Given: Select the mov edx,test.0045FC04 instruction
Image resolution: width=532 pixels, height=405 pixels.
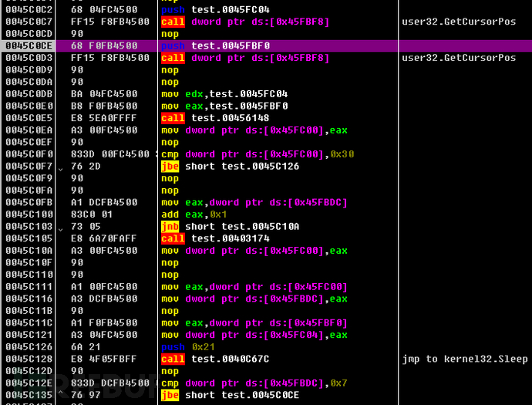Looking at the screenshot, I should (224, 94).
